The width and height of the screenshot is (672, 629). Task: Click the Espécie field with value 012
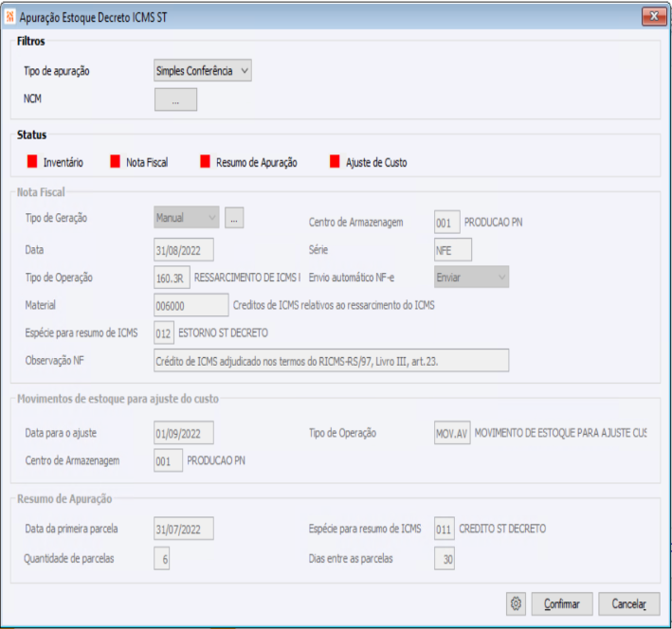coord(164,332)
